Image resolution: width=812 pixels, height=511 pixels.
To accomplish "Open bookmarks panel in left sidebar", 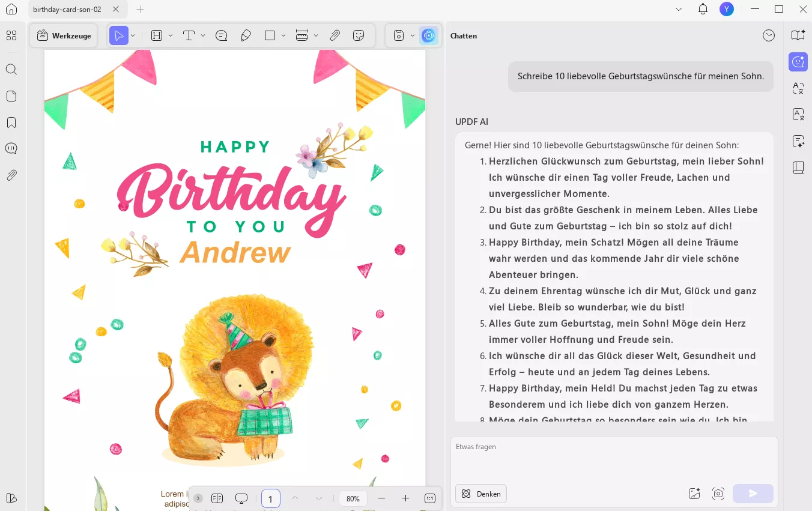I will (11, 122).
